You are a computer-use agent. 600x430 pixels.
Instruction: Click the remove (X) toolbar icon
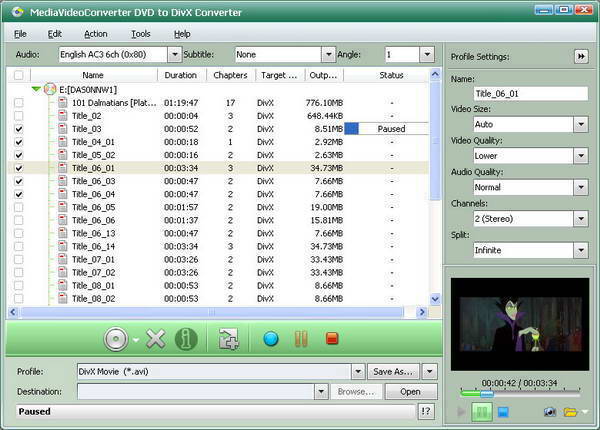[x=156, y=339]
